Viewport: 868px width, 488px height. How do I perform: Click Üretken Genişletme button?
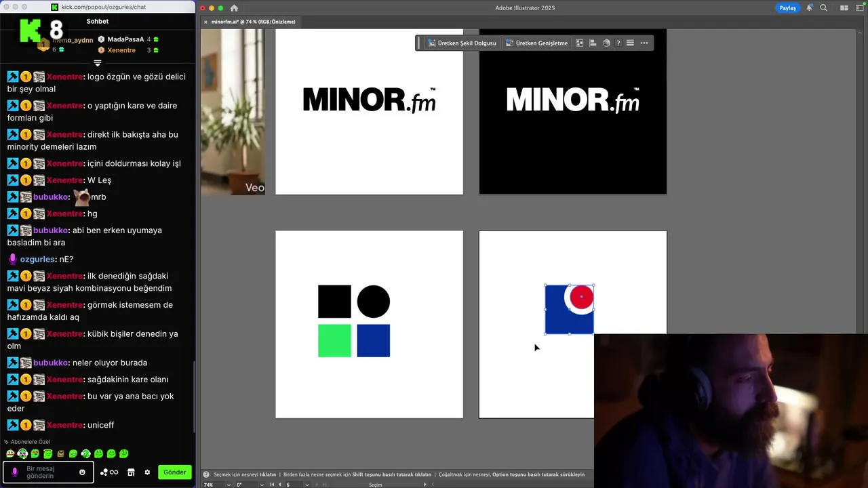click(536, 43)
